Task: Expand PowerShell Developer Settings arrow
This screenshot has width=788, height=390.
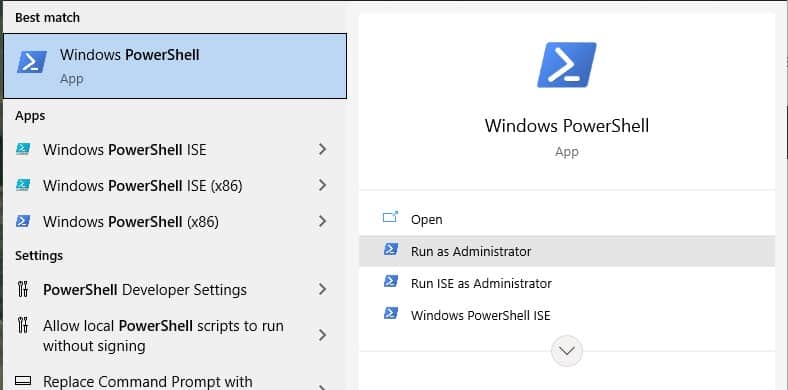Action: (x=323, y=289)
